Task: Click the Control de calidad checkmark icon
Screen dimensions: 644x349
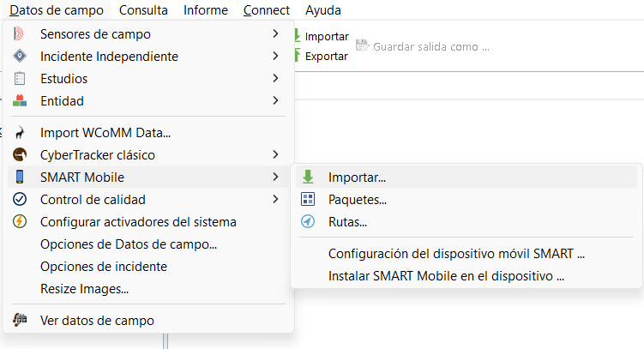Action: point(20,200)
